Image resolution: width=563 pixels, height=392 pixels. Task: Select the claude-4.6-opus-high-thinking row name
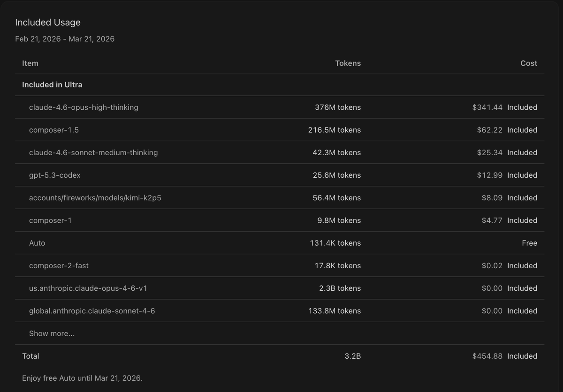coord(84,107)
